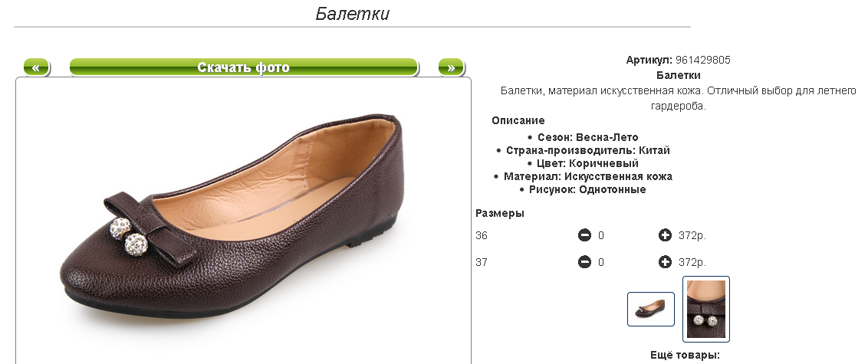Decrease quantity for size 37 with minus icon

(584, 262)
